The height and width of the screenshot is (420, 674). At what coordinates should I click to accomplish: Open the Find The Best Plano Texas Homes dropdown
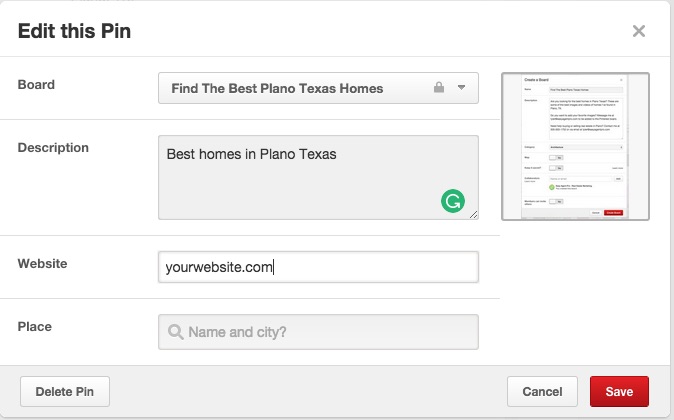[x=318, y=88]
